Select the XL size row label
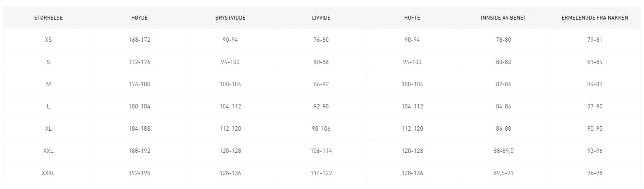 (48, 128)
